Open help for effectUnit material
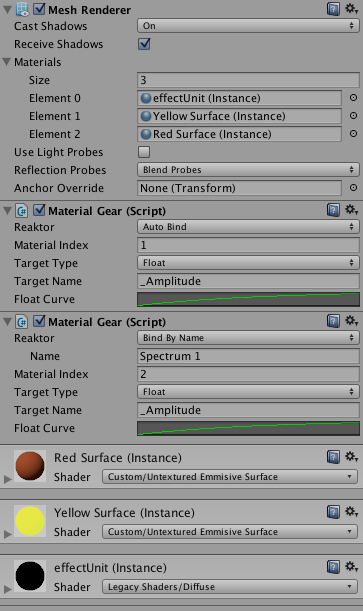 click(x=333, y=567)
